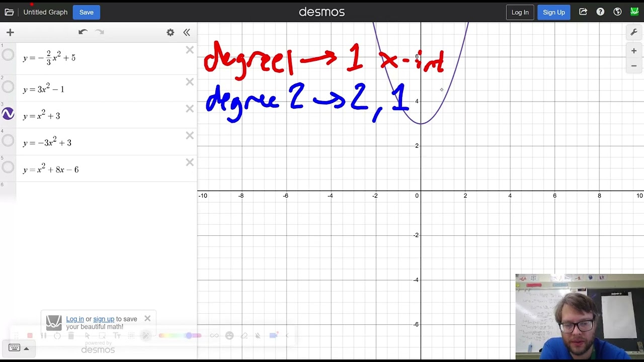Image resolution: width=644 pixels, height=362 pixels.
Task: Toggle the webcam camera icon
Action: point(273,336)
